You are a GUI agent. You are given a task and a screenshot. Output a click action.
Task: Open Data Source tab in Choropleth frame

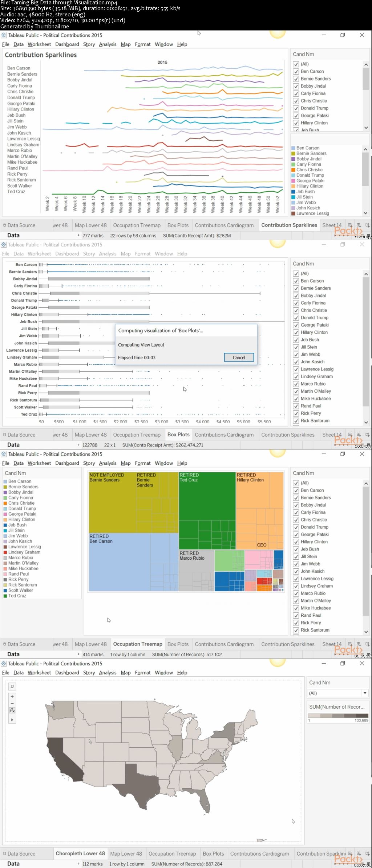pos(20,854)
